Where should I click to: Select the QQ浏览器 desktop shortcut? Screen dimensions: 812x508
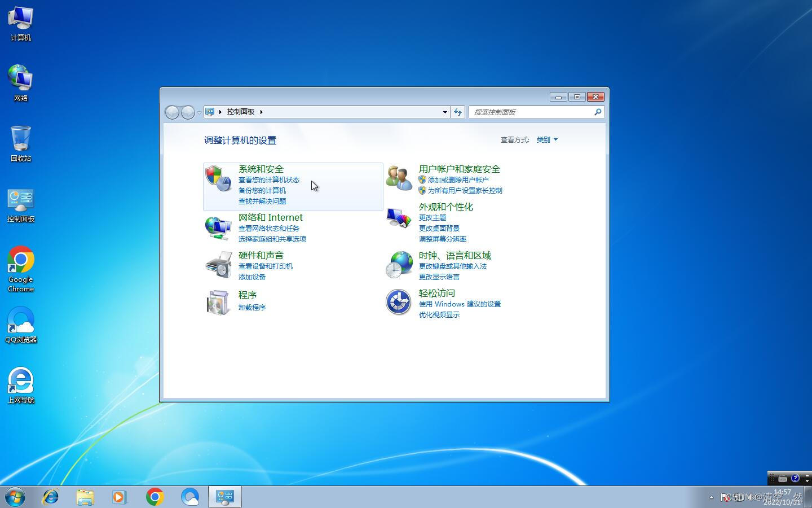21,325
